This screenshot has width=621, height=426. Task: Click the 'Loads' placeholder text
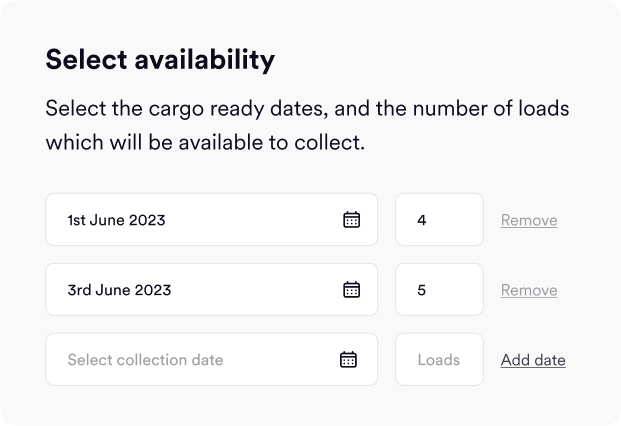point(438,360)
